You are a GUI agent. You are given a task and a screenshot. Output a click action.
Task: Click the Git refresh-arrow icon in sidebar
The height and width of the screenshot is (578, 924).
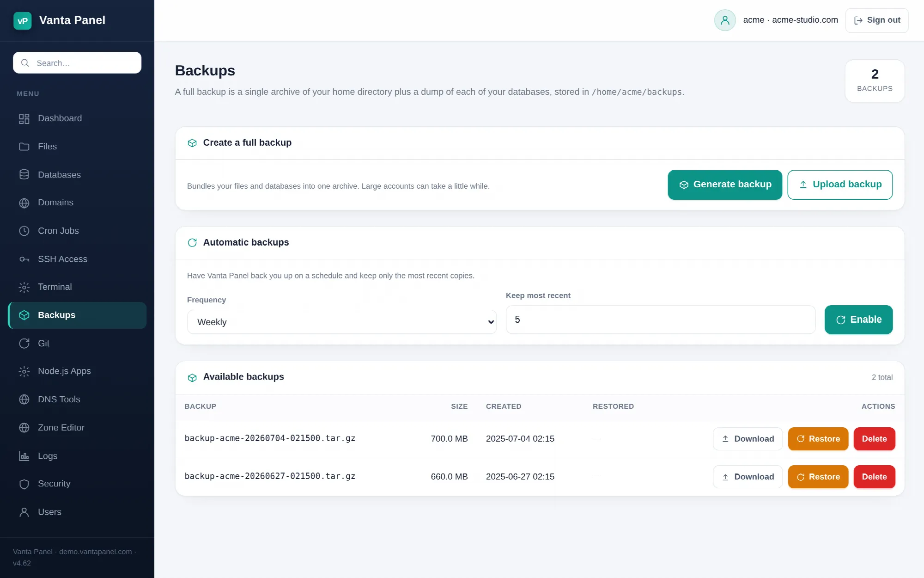[24, 344]
